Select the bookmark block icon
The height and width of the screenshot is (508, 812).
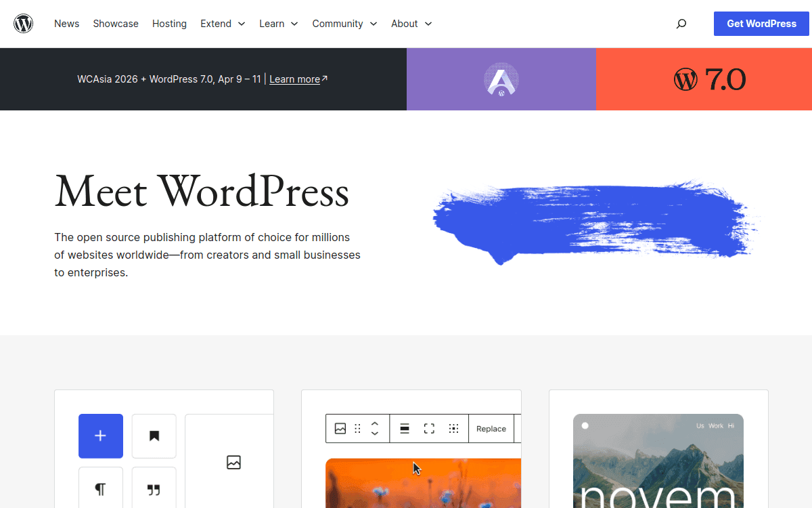coord(154,436)
